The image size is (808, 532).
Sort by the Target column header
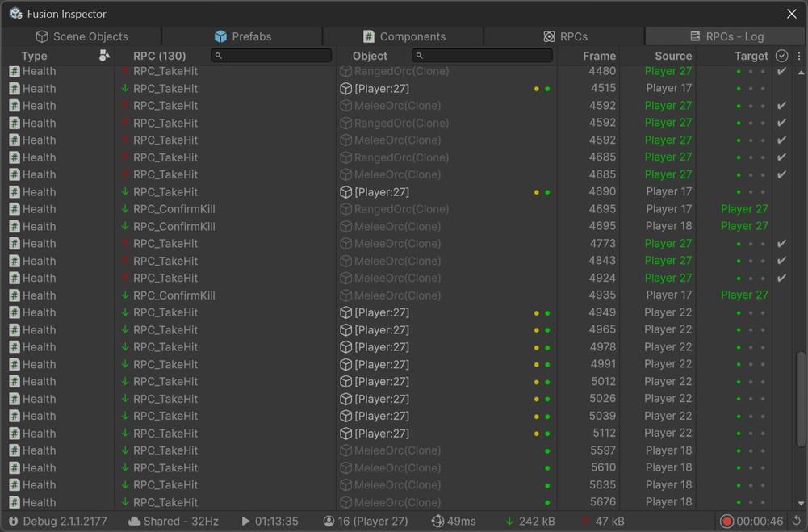pyautogui.click(x=751, y=56)
